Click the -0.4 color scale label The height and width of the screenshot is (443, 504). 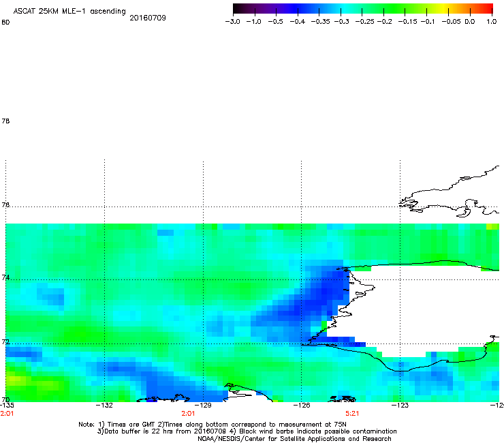298,22
